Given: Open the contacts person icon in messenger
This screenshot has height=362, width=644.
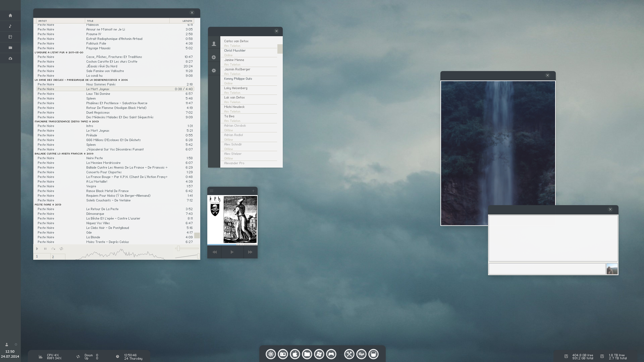Looking at the screenshot, I should click(214, 44).
